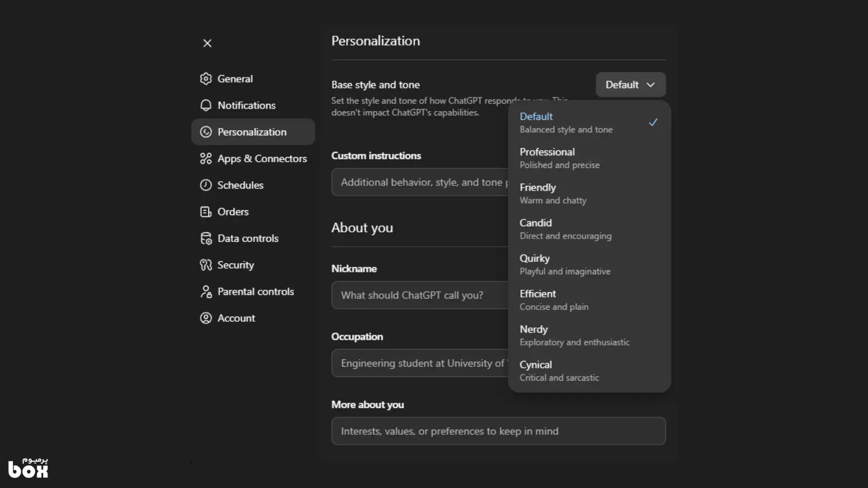The width and height of the screenshot is (868, 488).
Task: Switch to the Personalization tab
Action: (x=252, y=132)
